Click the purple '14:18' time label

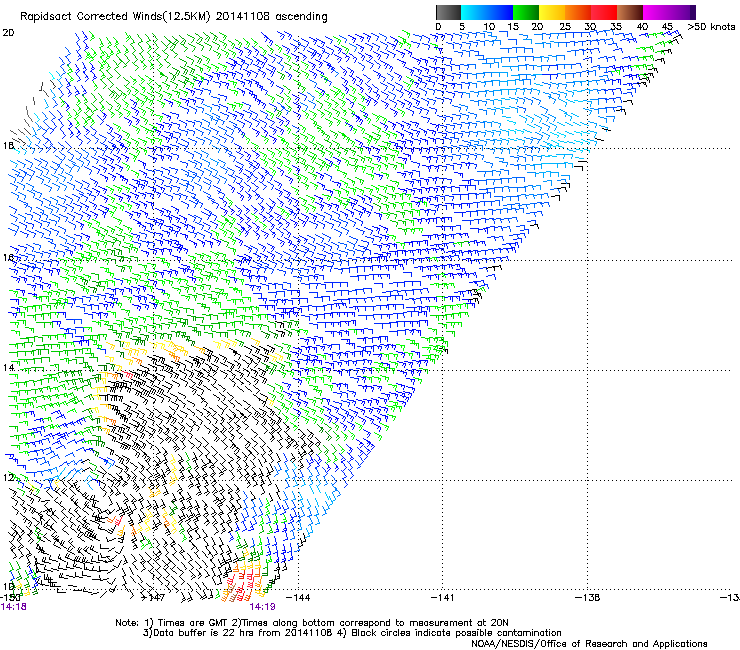pyautogui.click(x=14, y=607)
